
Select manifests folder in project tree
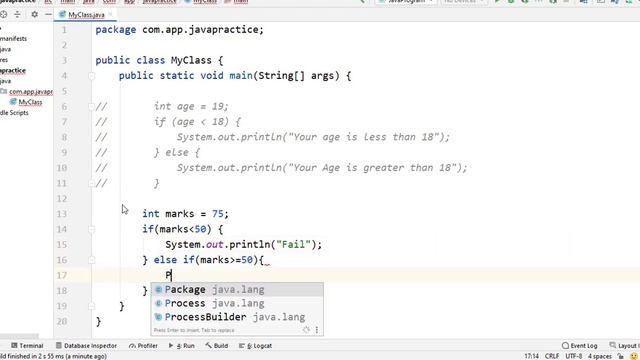click(x=13, y=39)
